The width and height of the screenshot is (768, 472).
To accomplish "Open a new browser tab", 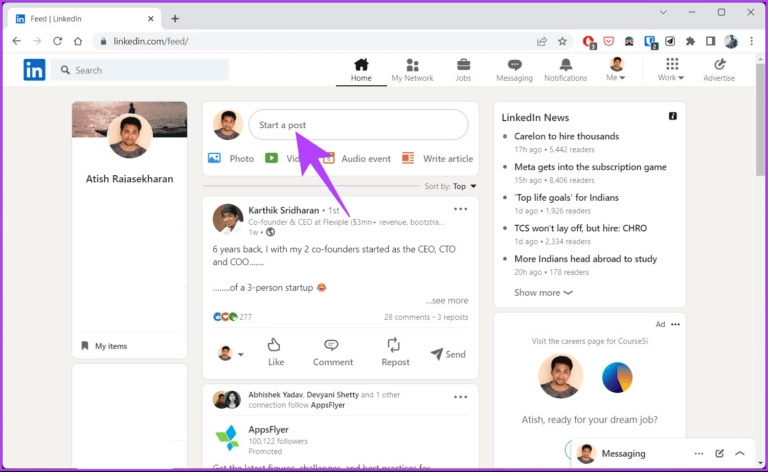I will click(175, 19).
